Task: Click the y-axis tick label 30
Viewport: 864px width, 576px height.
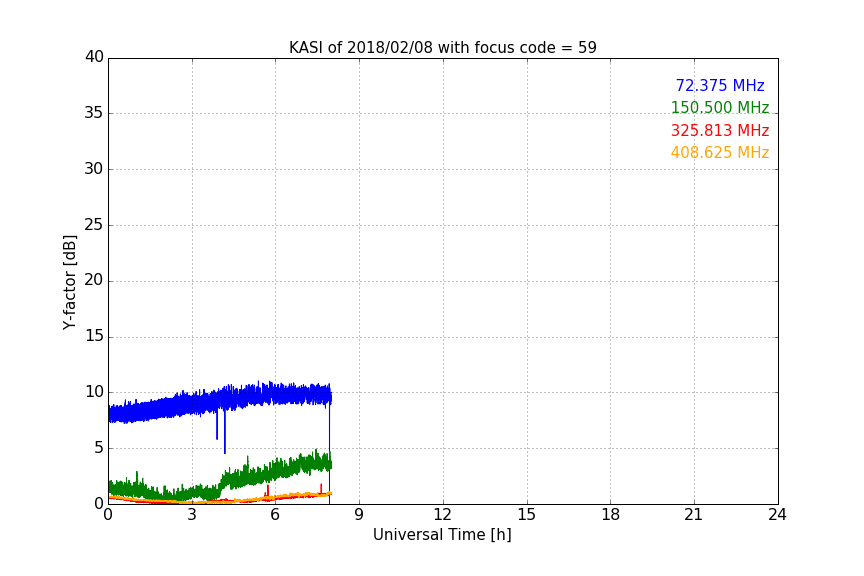Action: pos(94,169)
